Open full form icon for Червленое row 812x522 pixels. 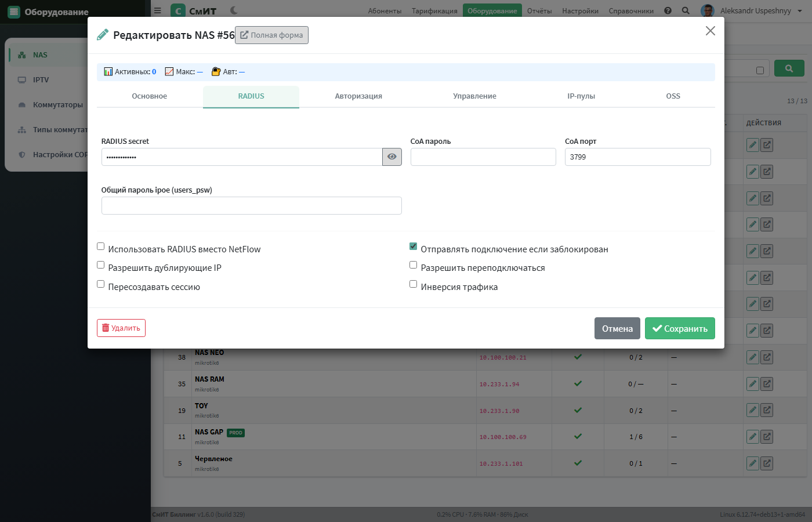pos(767,463)
